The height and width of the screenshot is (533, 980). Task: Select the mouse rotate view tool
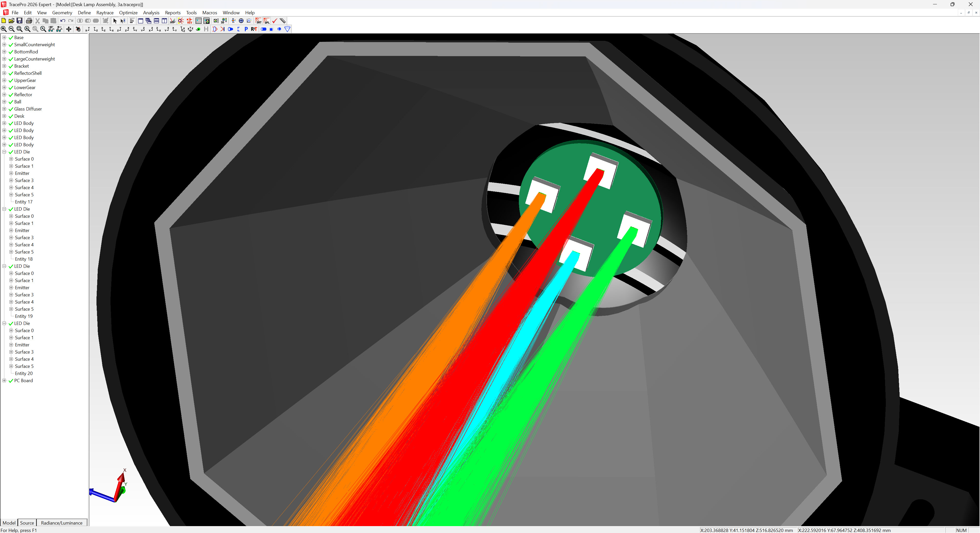click(x=78, y=29)
